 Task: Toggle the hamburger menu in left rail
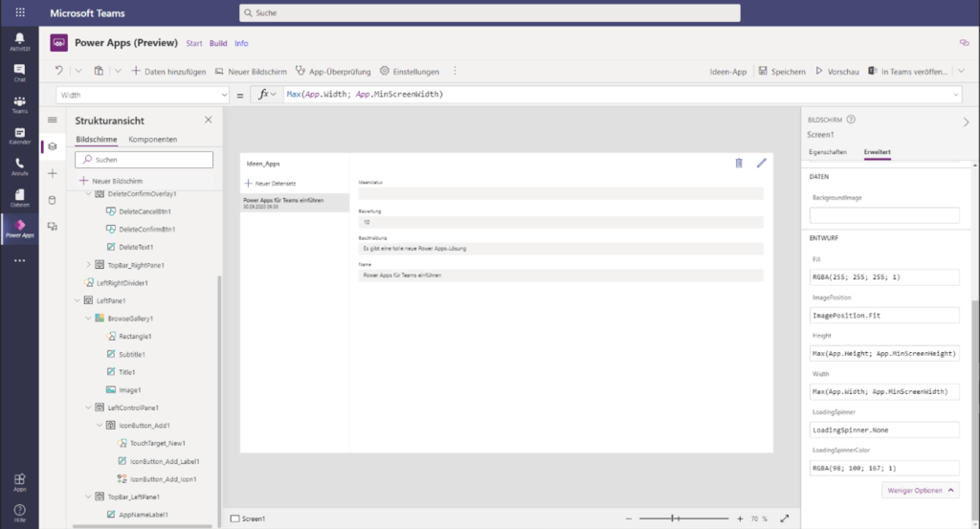(x=53, y=120)
